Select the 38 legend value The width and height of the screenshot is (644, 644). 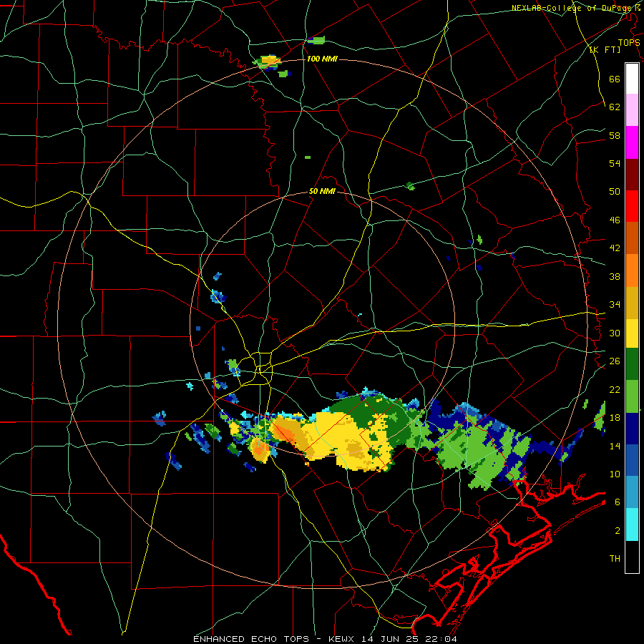tap(615, 276)
